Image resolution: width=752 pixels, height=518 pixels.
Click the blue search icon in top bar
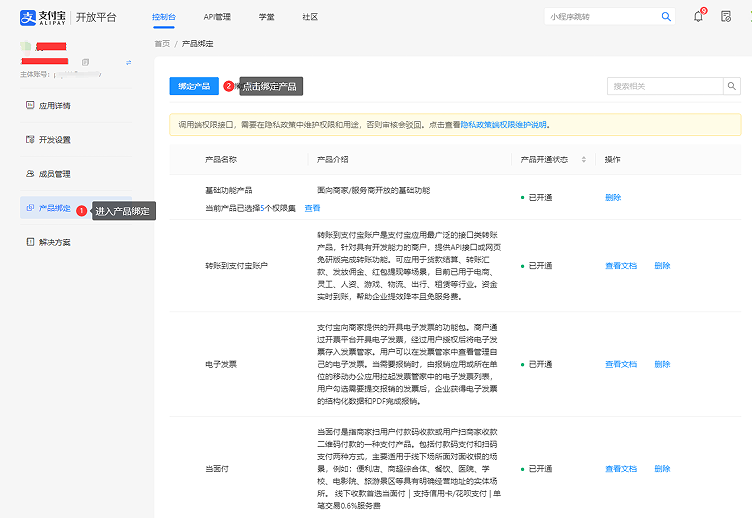coord(666,17)
